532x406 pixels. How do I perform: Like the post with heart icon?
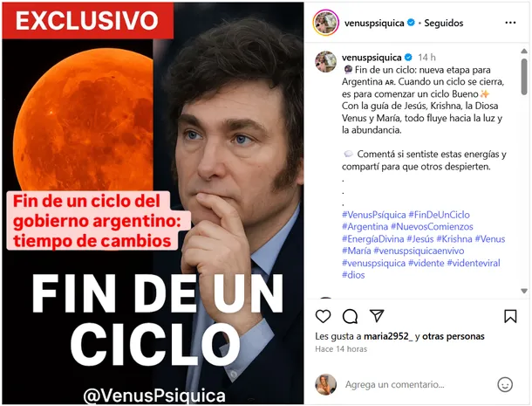[x=323, y=316]
